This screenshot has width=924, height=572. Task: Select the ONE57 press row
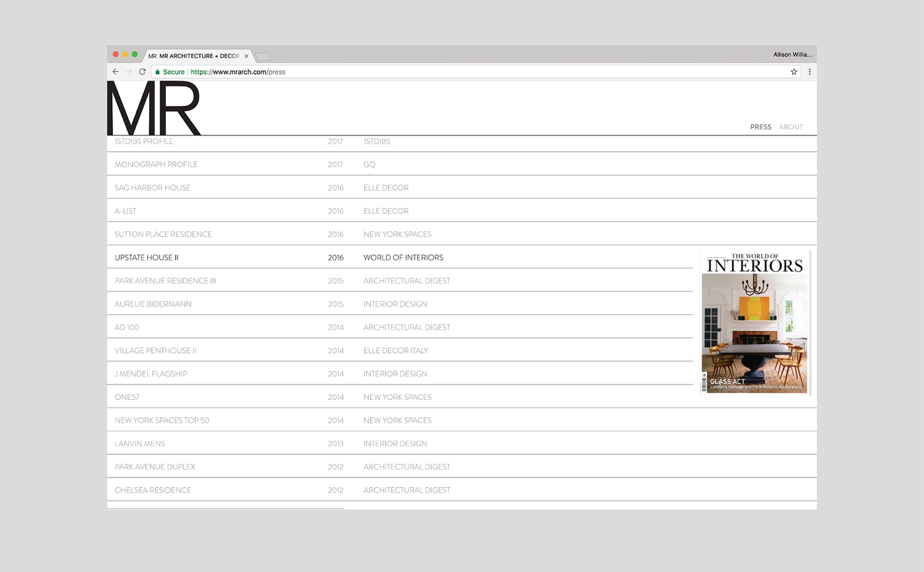click(x=462, y=397)
